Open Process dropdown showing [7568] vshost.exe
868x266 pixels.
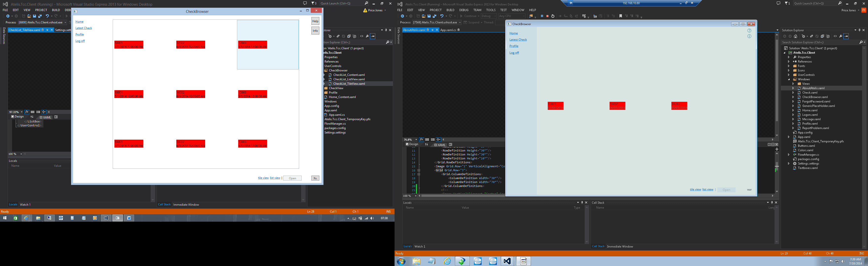(437, 23)
